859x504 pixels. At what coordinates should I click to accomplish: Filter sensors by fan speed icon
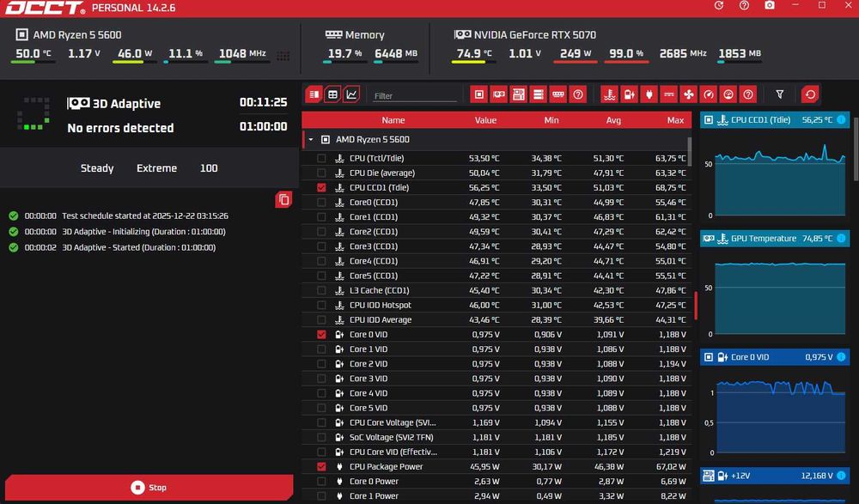coord(689,94)
